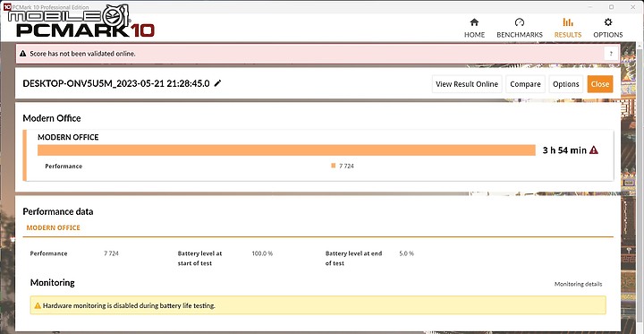
Task: Click warning triangle next to 3 h 54 min
Action: point(594,150)
